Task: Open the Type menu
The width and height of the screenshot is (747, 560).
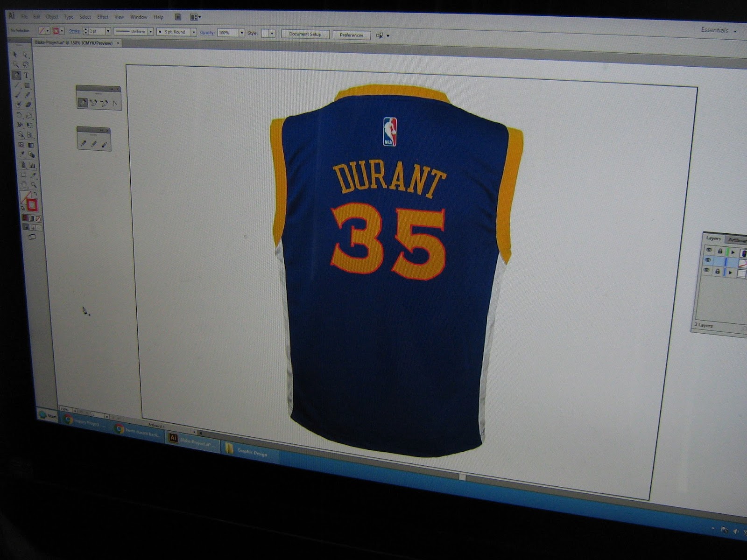Action: point(69,17)
